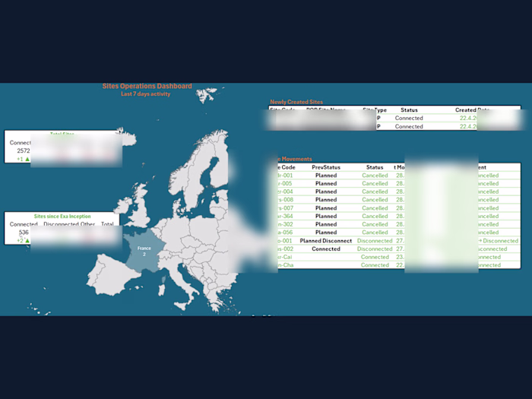Click the '+2' change indicator
Viewport: 532px width, 399px height.
23,241
